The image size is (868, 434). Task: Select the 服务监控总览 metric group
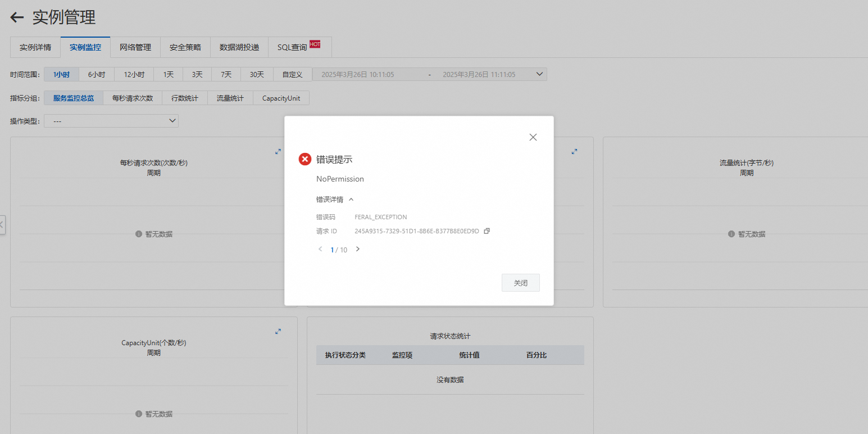(x=74, y=98)
